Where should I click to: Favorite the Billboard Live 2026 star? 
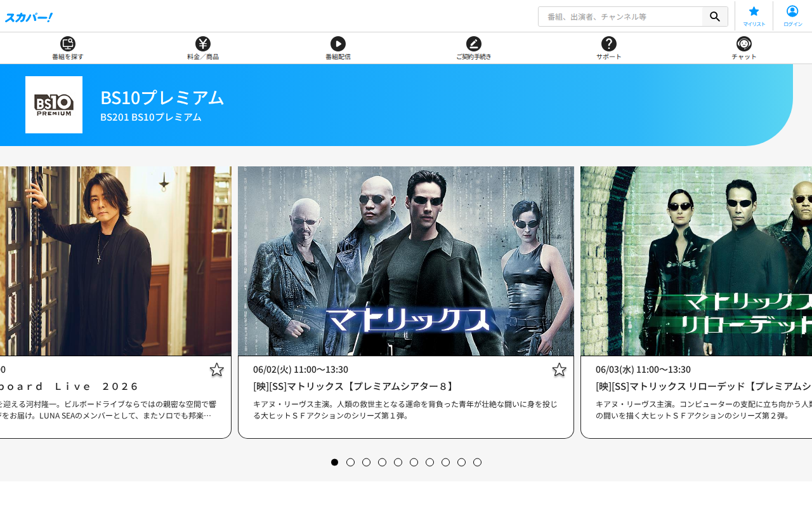click(x=217, y=370)
